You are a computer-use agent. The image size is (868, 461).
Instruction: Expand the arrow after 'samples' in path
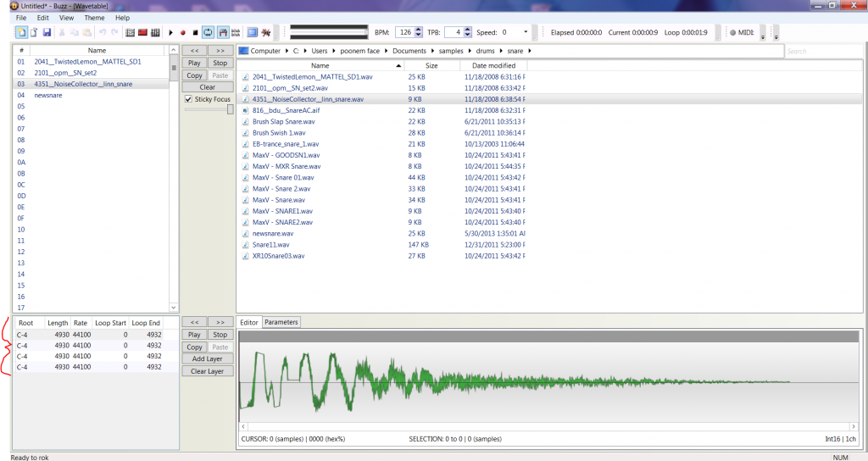pyautogui.click(x=470, y=51)
